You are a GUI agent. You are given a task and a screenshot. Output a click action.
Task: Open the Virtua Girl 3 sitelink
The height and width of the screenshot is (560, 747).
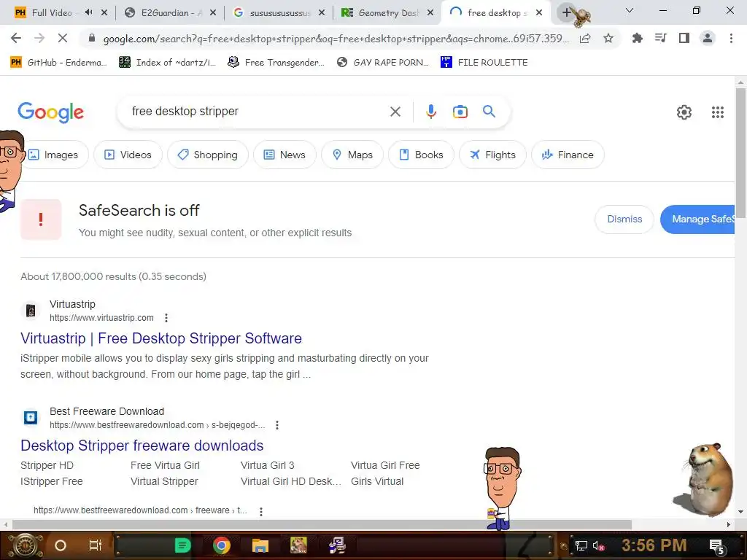pos(267,465)
